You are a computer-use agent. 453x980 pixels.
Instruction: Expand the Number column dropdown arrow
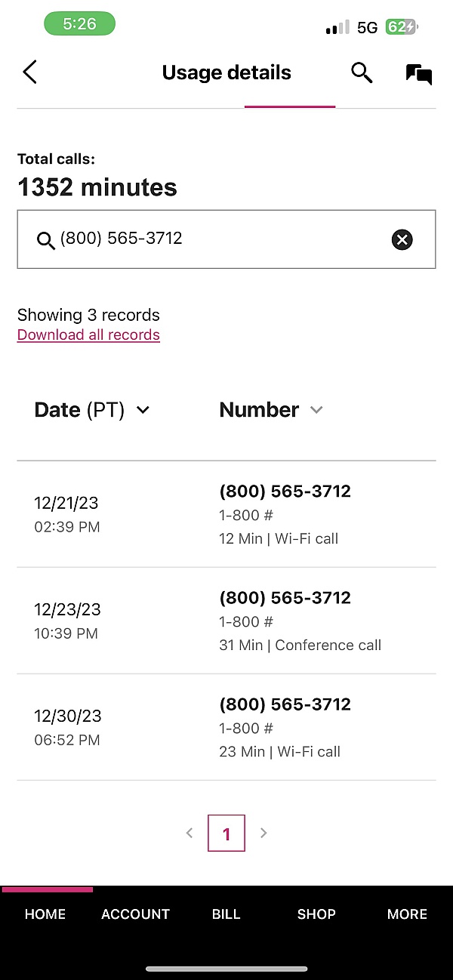tap(316, 410)
